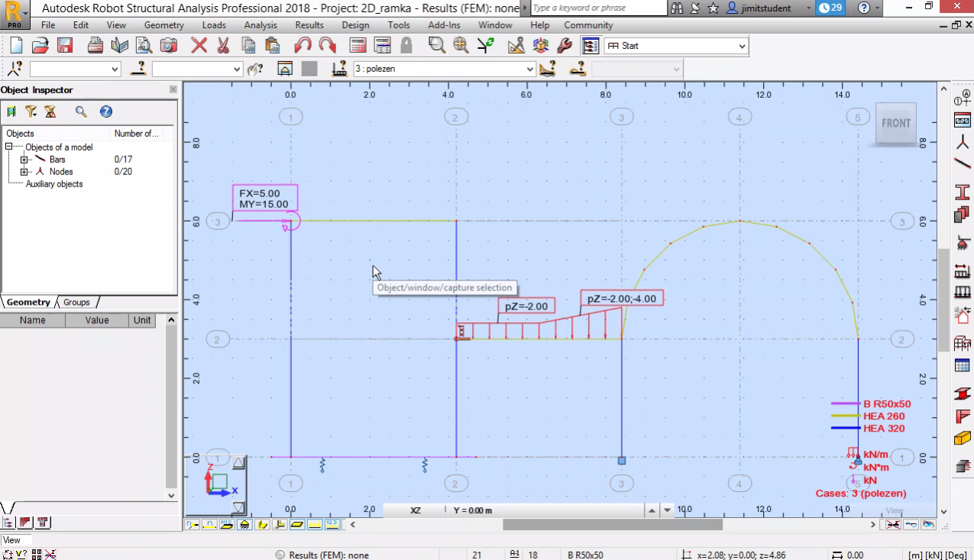Viewport: 974px width, 560px height.
Task: Open the Analysis menu
Action: click(260, 25)
